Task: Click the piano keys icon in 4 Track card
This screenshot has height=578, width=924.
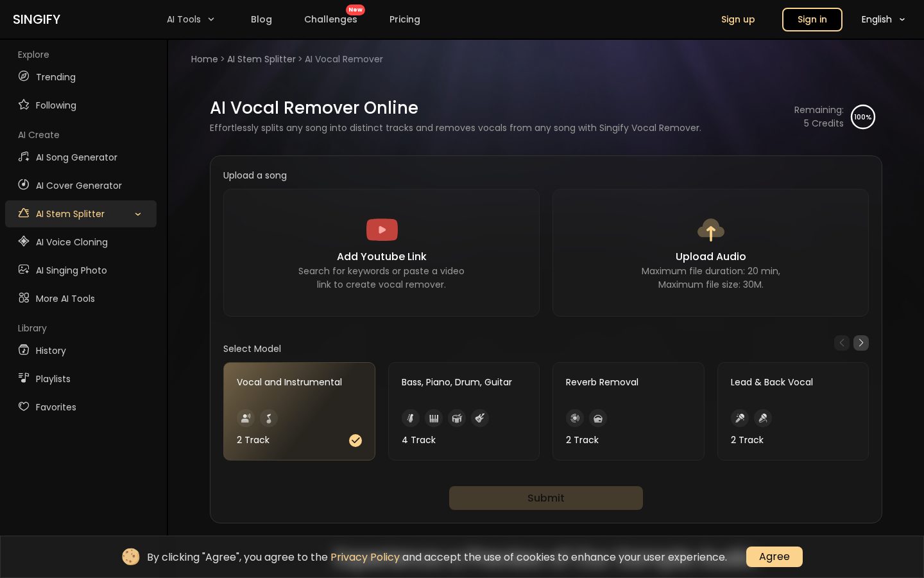Action: click(434, 418)
